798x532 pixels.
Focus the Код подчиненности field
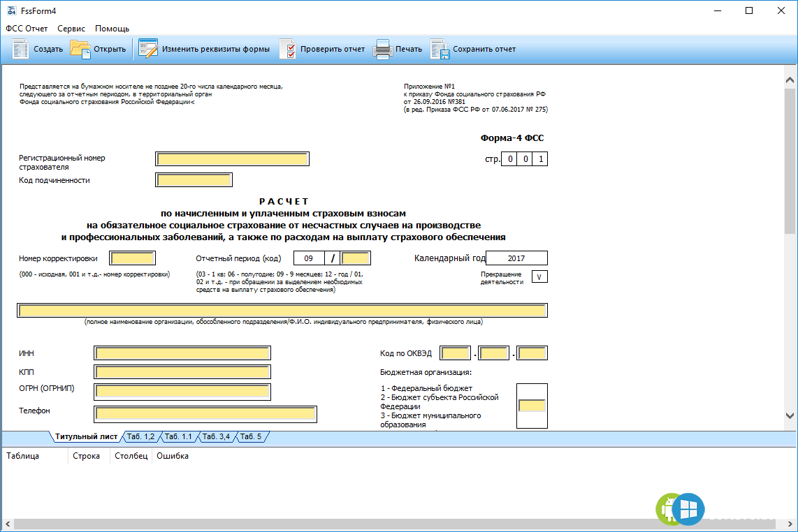[194, 180]
